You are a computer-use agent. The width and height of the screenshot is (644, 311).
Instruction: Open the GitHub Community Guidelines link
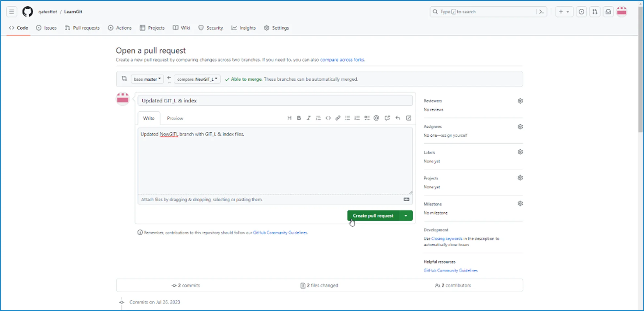click(280, 233)
